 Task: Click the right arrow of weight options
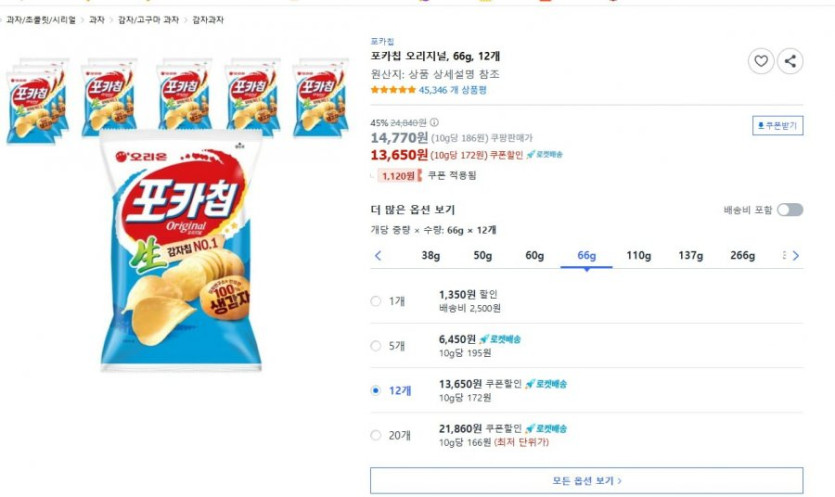796,256
